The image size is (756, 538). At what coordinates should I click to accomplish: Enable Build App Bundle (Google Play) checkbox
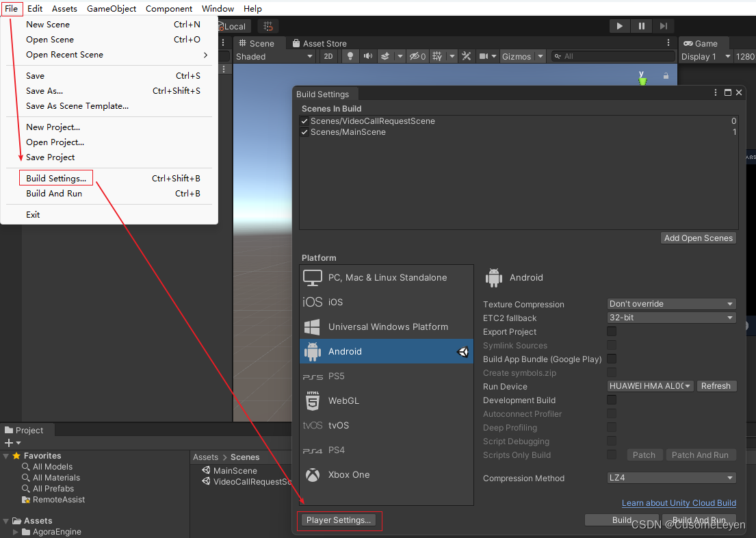coord(612,359)
